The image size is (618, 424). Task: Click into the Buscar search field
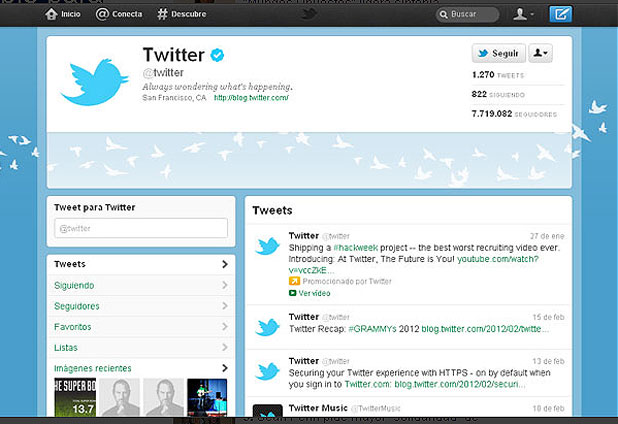tap(467, 14)
